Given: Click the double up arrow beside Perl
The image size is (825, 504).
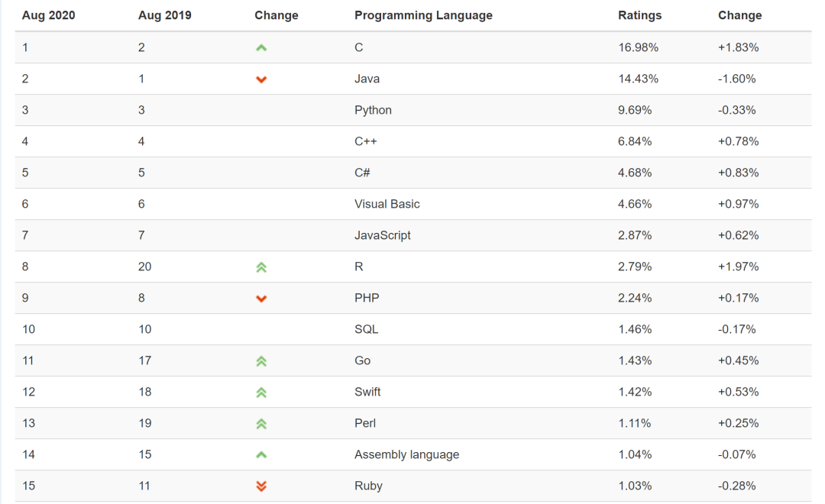Looking at the screenshot, I should coord(261,424).
